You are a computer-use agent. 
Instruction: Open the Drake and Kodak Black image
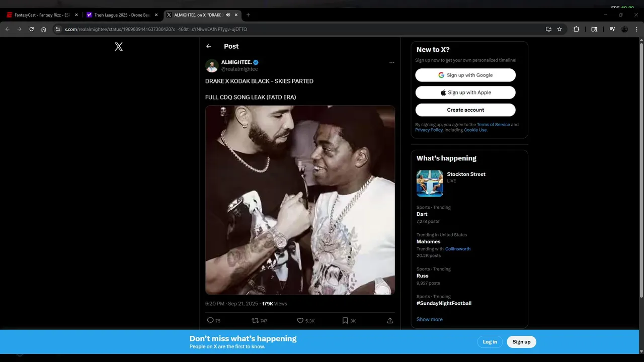[x=300, y=200]
